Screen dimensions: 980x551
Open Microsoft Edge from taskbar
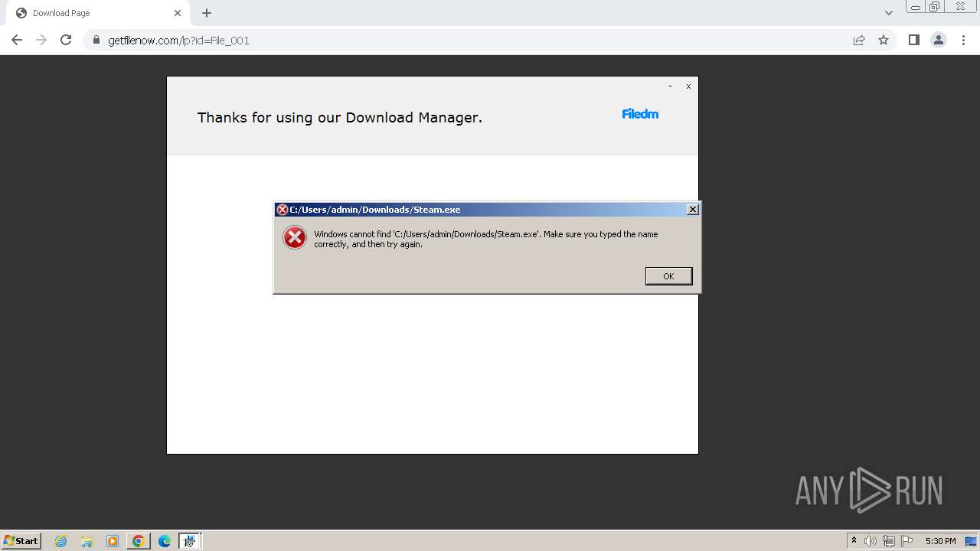pyautogui.click(x=164, y=541)
